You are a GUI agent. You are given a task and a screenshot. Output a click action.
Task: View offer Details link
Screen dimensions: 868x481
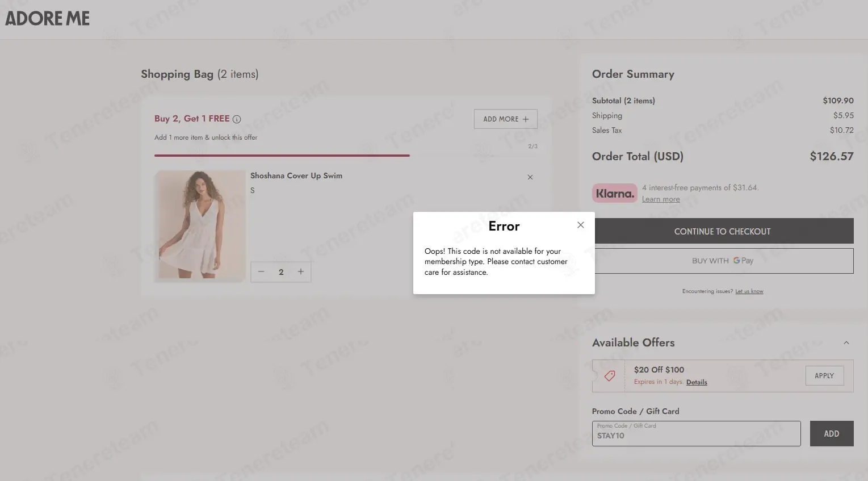click(x=697, y=382)
